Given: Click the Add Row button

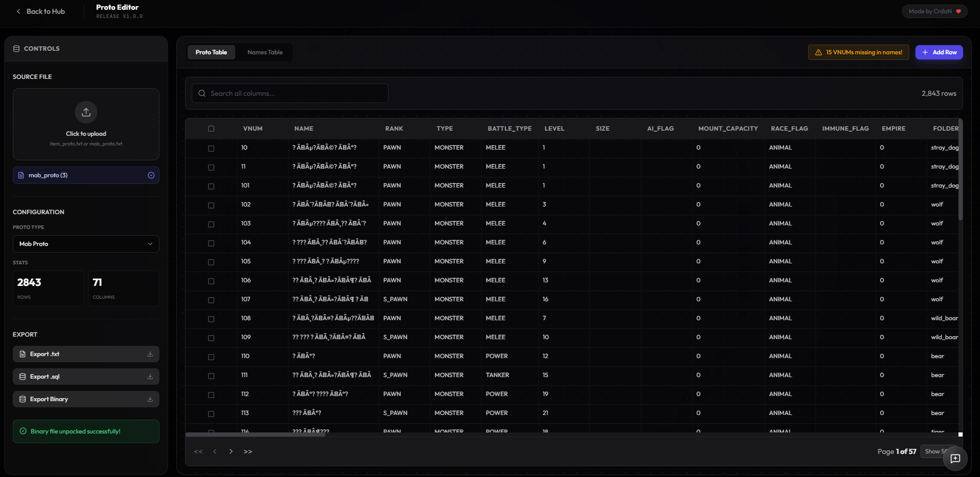Looking at the screenshot, I should pos(939,52).
